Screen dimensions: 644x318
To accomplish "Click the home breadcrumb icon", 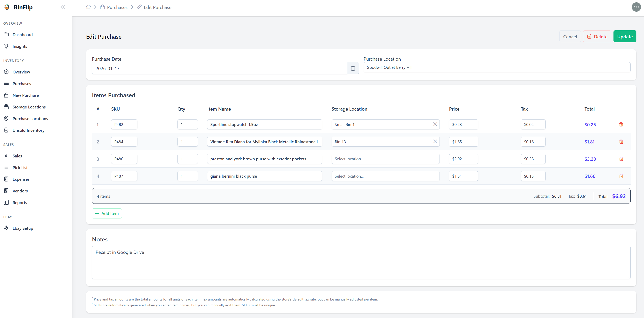I will pyautogui.click(x=88, y=7).
